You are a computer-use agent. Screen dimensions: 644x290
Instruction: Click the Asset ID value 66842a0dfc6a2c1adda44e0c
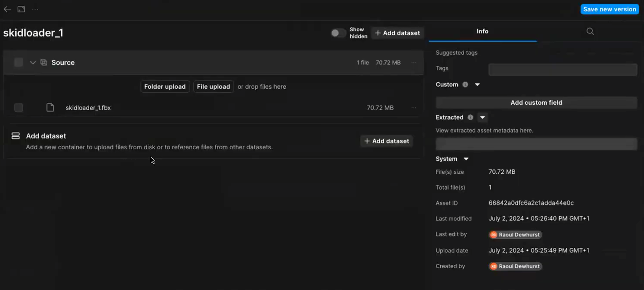(531, 203)
